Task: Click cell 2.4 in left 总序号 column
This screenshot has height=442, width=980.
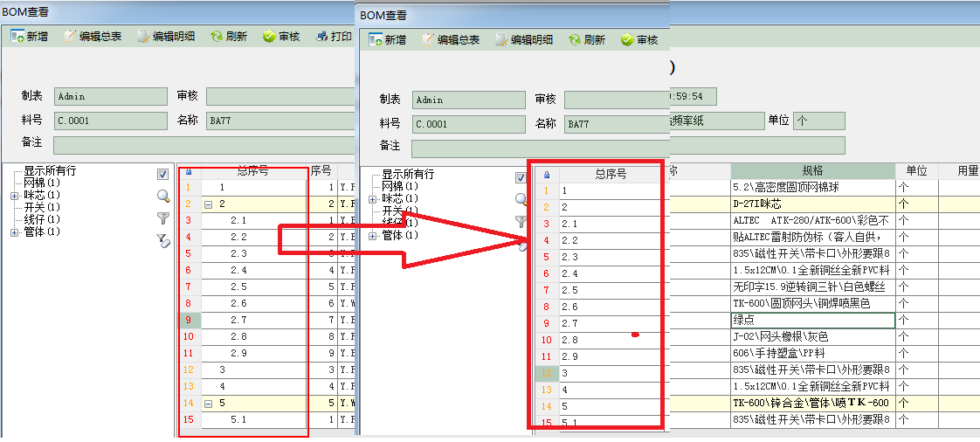Action: tap(254, 270)
